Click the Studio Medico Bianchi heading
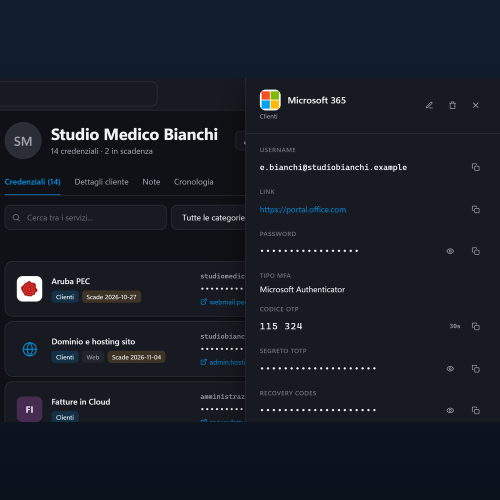Image resolution: width=500 pixels, height=500 pixels. [134, 135]
